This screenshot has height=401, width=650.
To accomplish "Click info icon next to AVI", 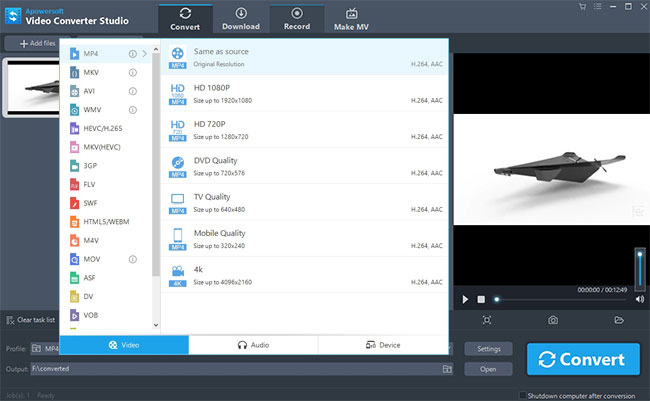I will coord(133,91).
